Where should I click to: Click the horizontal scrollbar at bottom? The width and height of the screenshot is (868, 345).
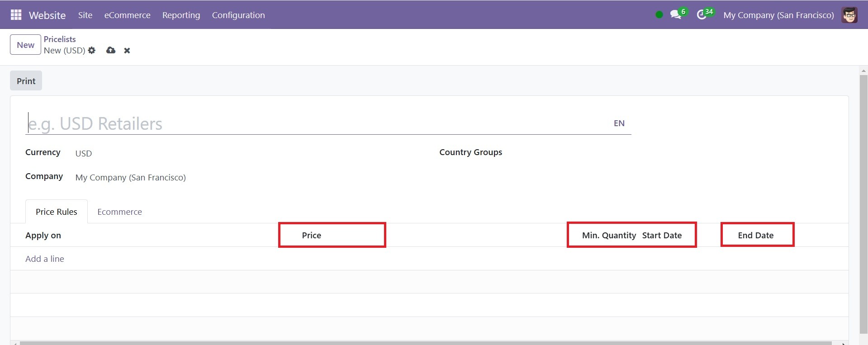pyautogui.click(x=425, y=343)
